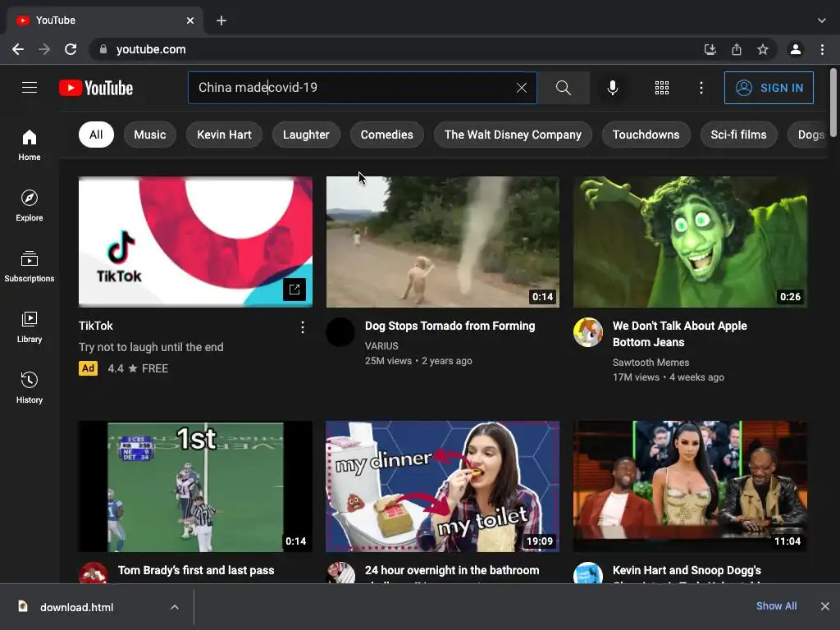Click the VARIUS channel avatar
This screenshot has width=840, height=630.
pyautogui.click(x=340, y=332)
